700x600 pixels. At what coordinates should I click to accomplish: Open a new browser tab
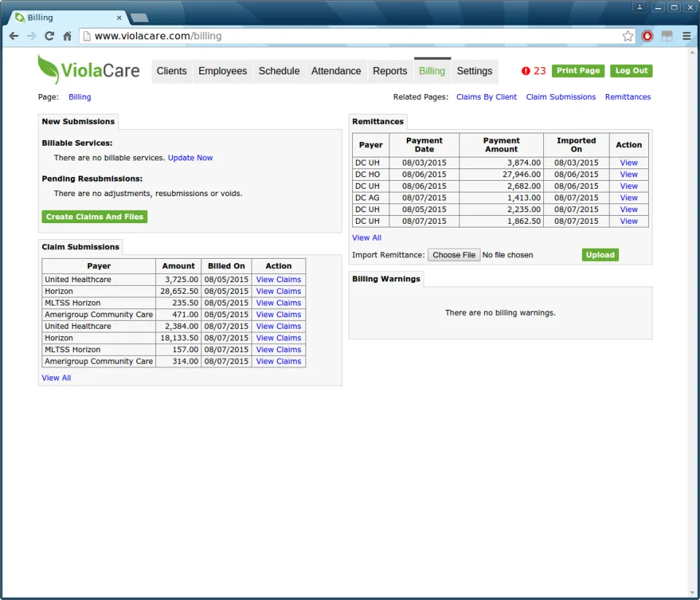click(140, 17)
